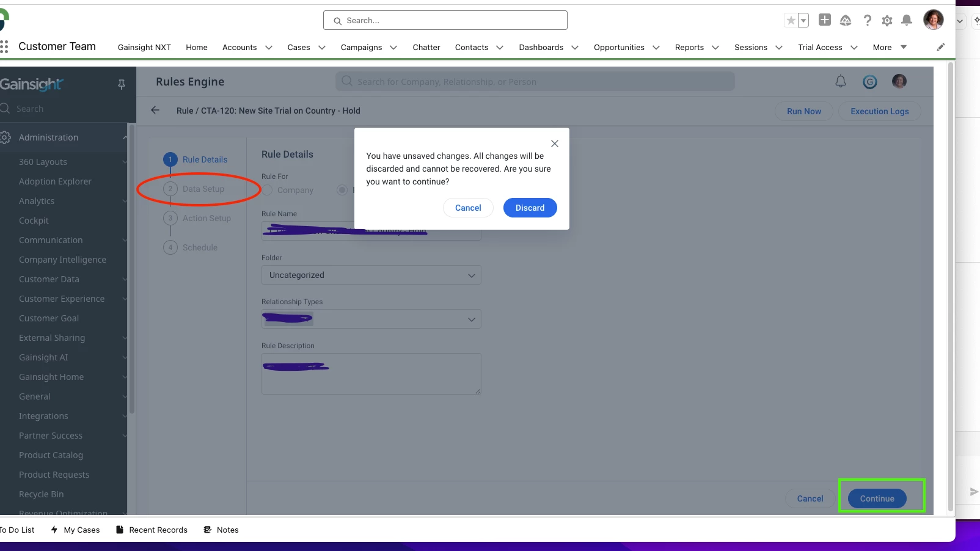Pin the Gainsight sidebar with pin icon
This screenshot has width=980, height=551.
point(122,84)
